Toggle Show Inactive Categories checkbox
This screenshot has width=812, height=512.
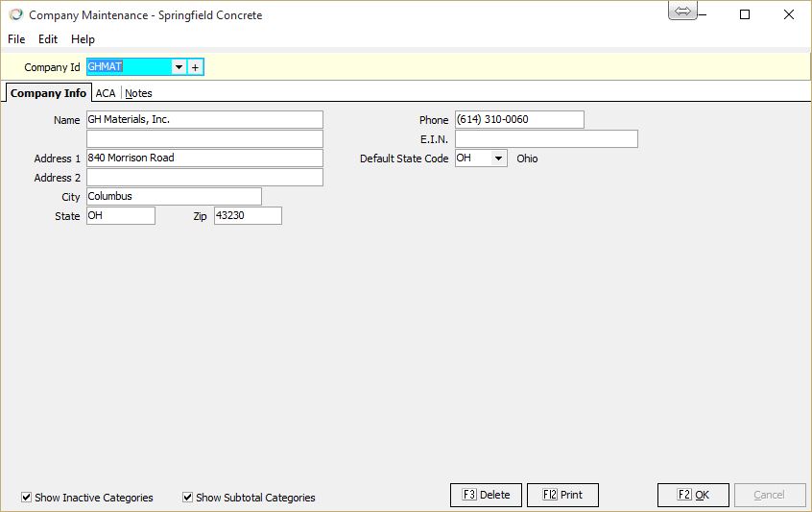(26, 498)
